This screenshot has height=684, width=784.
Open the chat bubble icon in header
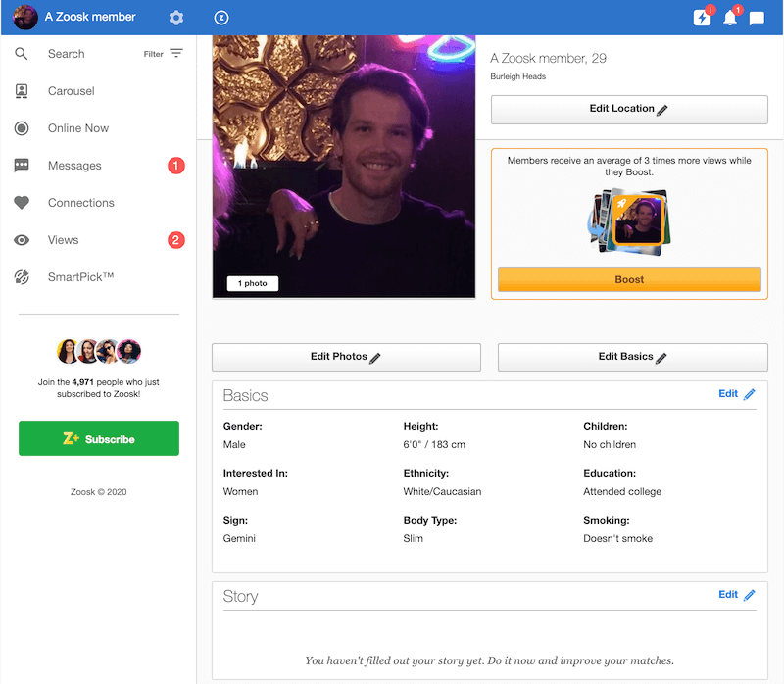[x=757, y=18]
